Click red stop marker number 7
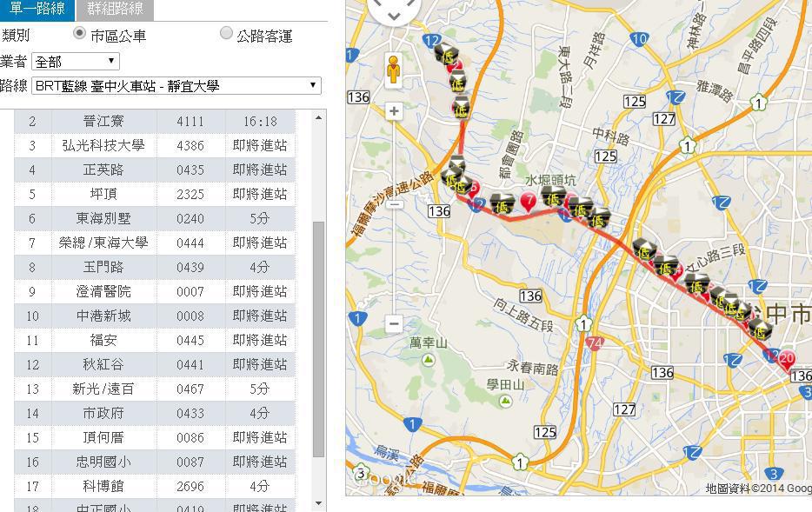 [529, 201]
